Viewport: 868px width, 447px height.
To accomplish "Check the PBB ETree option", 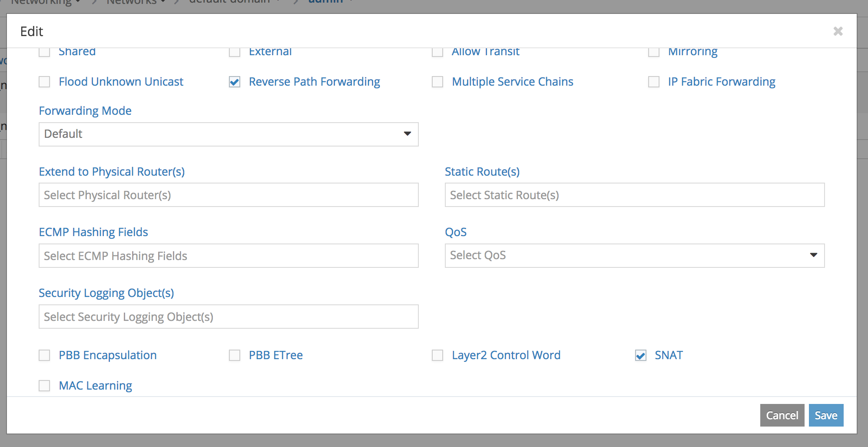I will [x=235, y=355].
